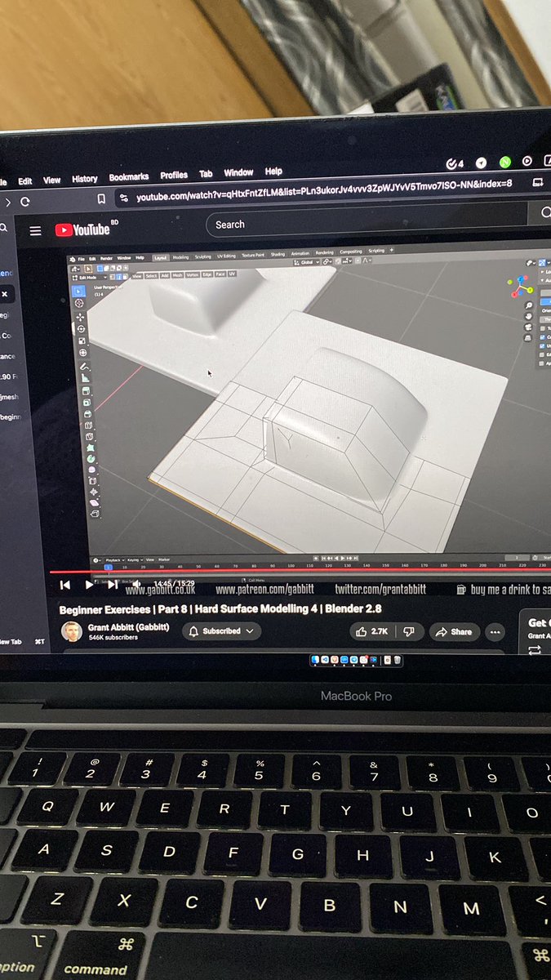Select the Bevel tool in Blender toolbar

[x=87, y=414]
